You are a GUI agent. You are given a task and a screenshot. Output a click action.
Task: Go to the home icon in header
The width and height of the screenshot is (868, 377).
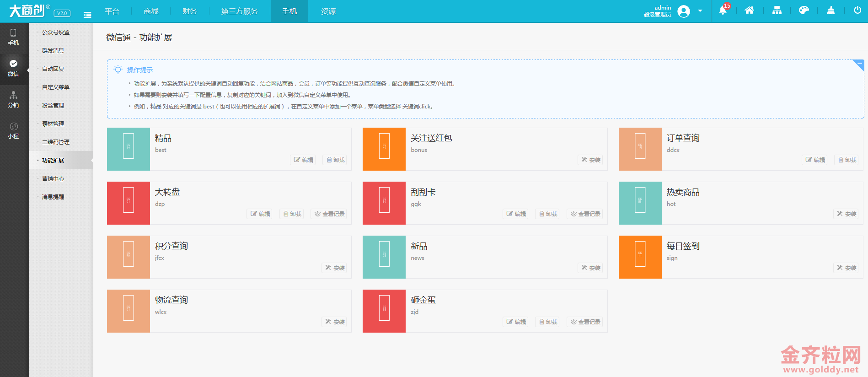click(749, 11)
